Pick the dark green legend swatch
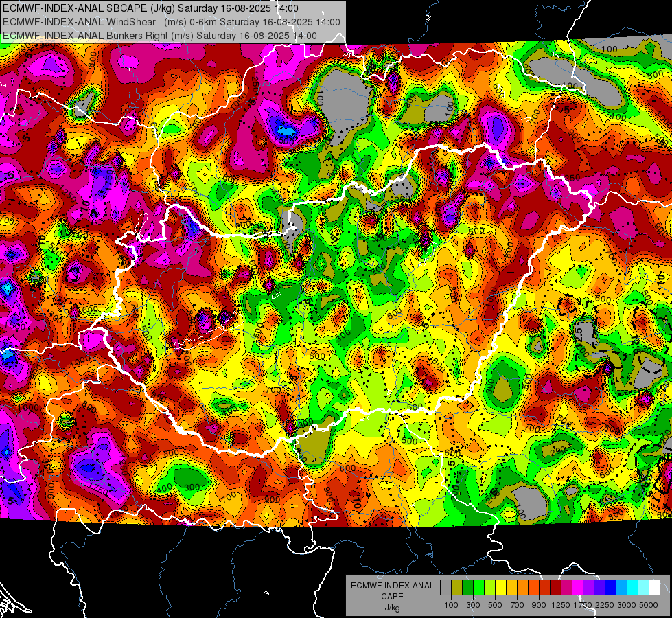672x618 pixels. tap(467, 588)
